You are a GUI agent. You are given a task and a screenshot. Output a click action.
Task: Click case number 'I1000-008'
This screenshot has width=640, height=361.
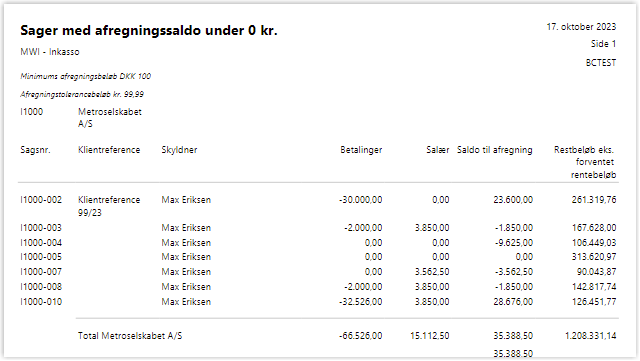[41, 287]
